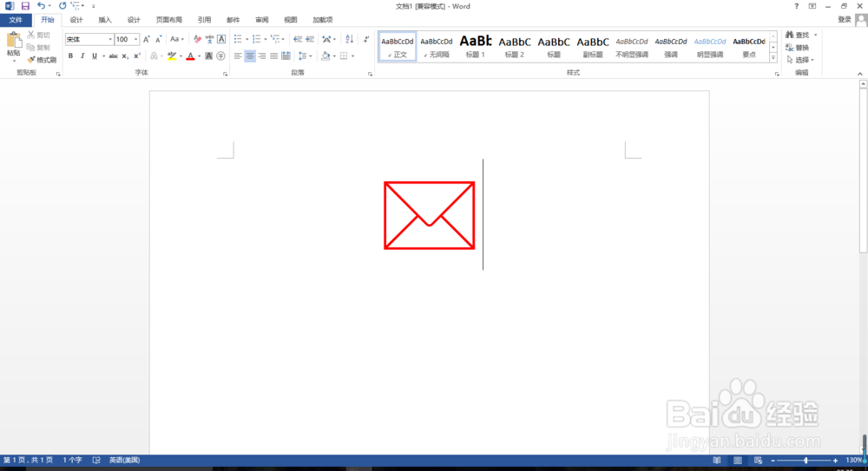Justify paragraph text

click(273, 56)
